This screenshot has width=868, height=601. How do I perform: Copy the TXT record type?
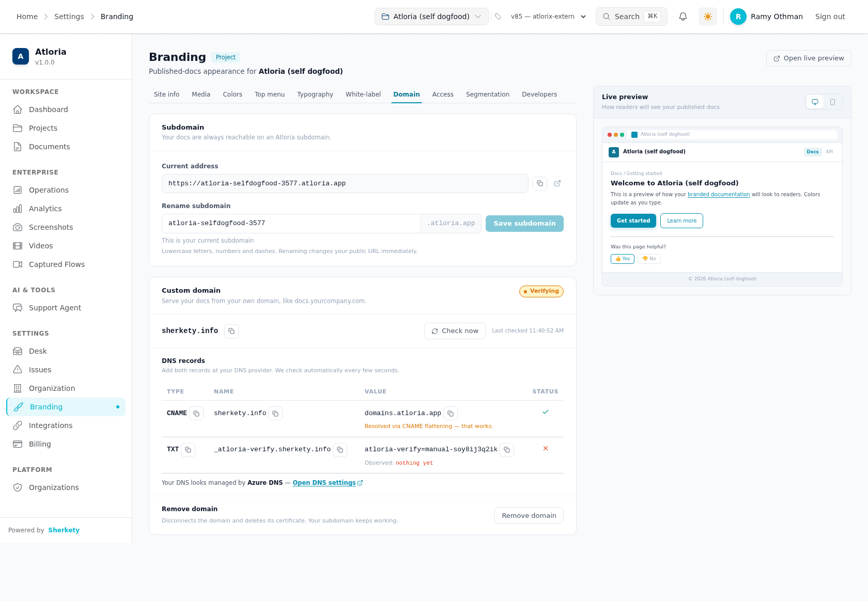tap(188, 450)
